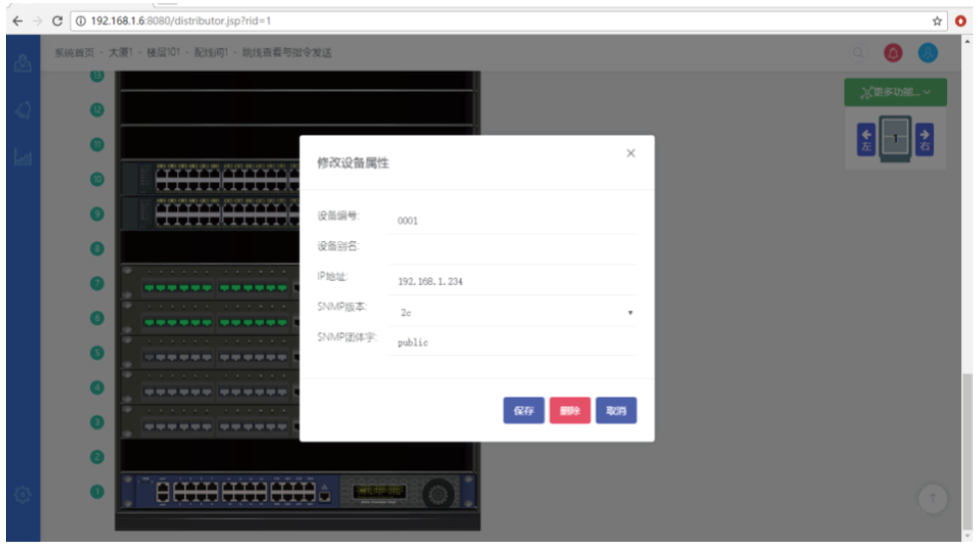Go to 系统首页 in the breadcrumb

(73, 52)
